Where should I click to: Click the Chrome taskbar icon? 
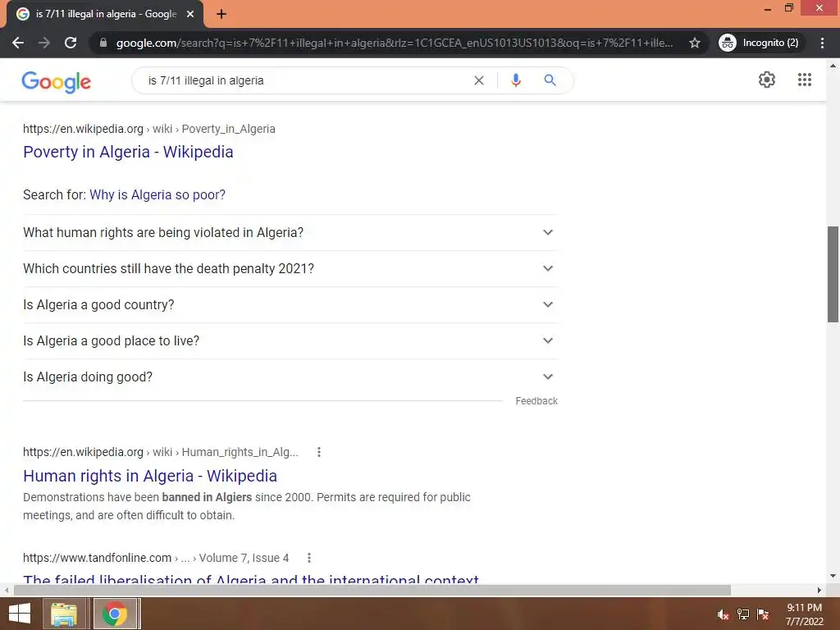pyautogui.click(x=115, y=614)
